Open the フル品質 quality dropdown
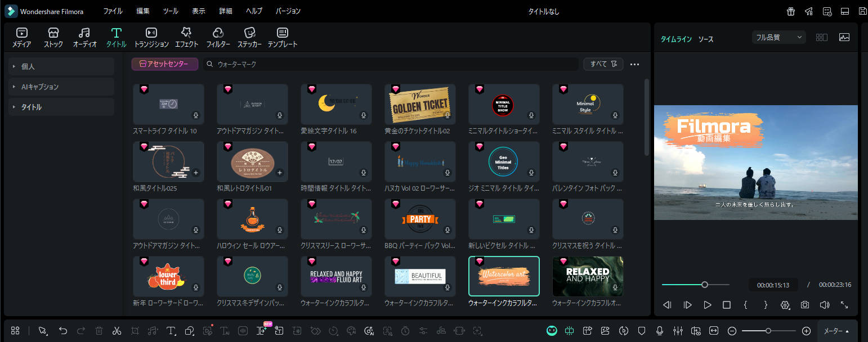The width and height of the screenshot is (868, 342). point(779,37)
